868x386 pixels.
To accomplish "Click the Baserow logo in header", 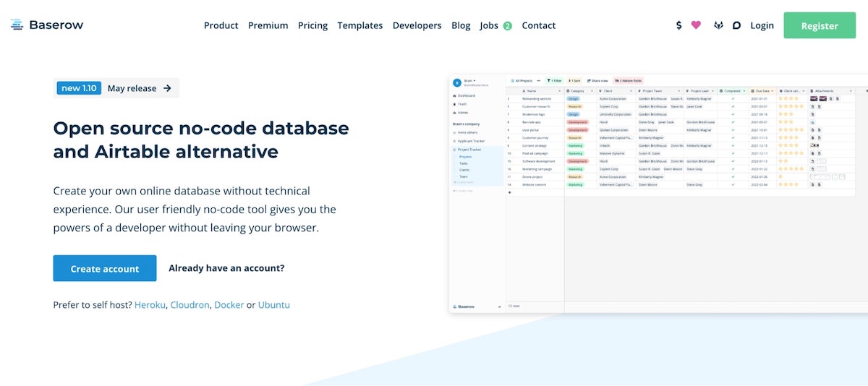I will [x=47, y=25].
